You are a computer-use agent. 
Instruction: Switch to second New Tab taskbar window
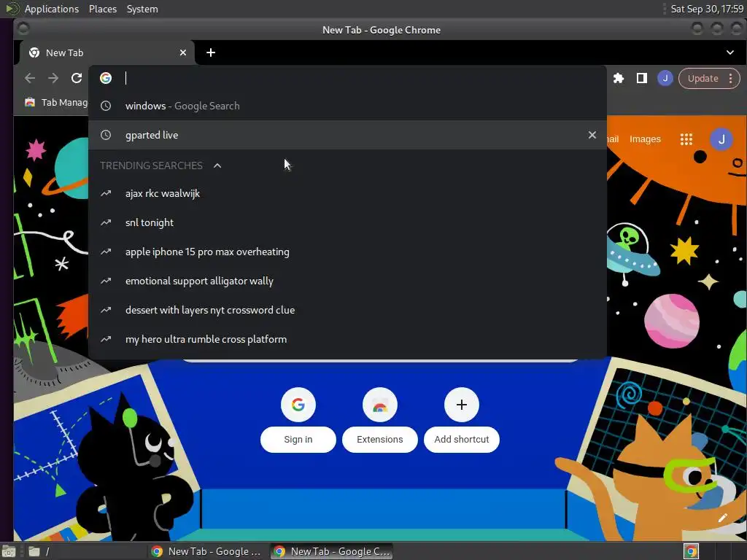[332, 551]
